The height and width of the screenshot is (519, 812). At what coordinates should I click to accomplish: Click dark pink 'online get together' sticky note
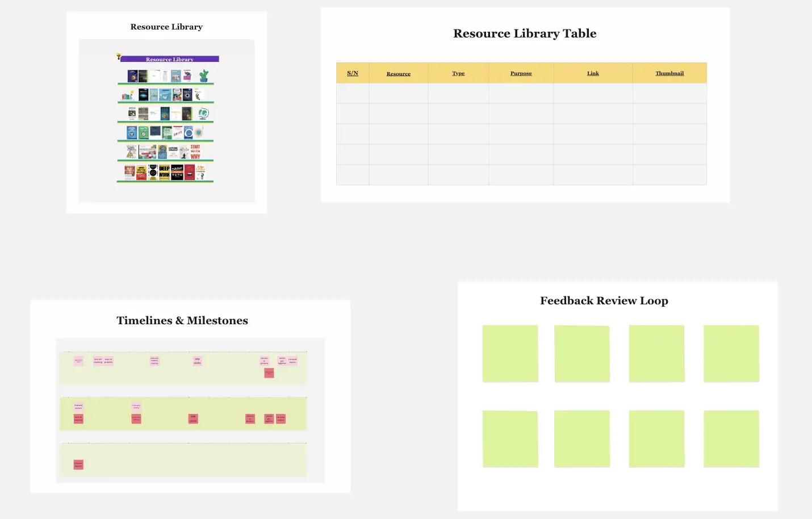[269, 418]
